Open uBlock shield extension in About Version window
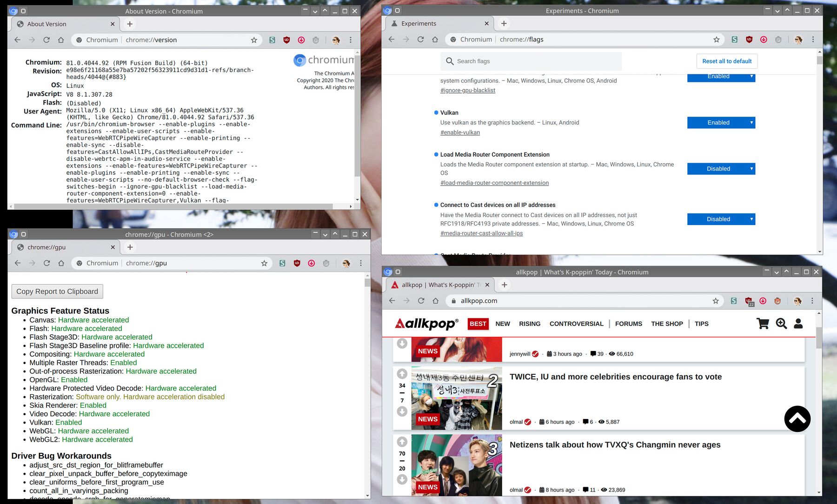Screen dimensions: 837x504 click(286, 40)
